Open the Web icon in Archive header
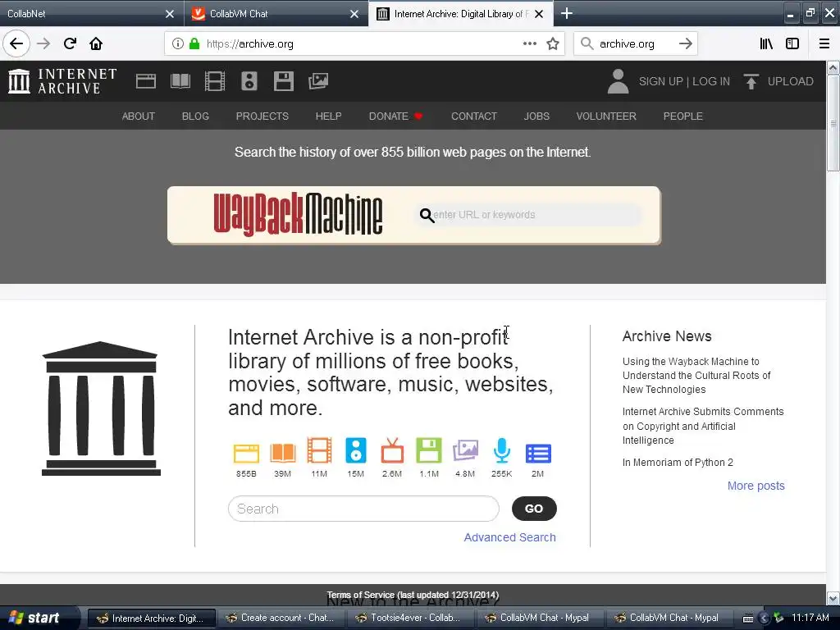 [x=146, y=81]
